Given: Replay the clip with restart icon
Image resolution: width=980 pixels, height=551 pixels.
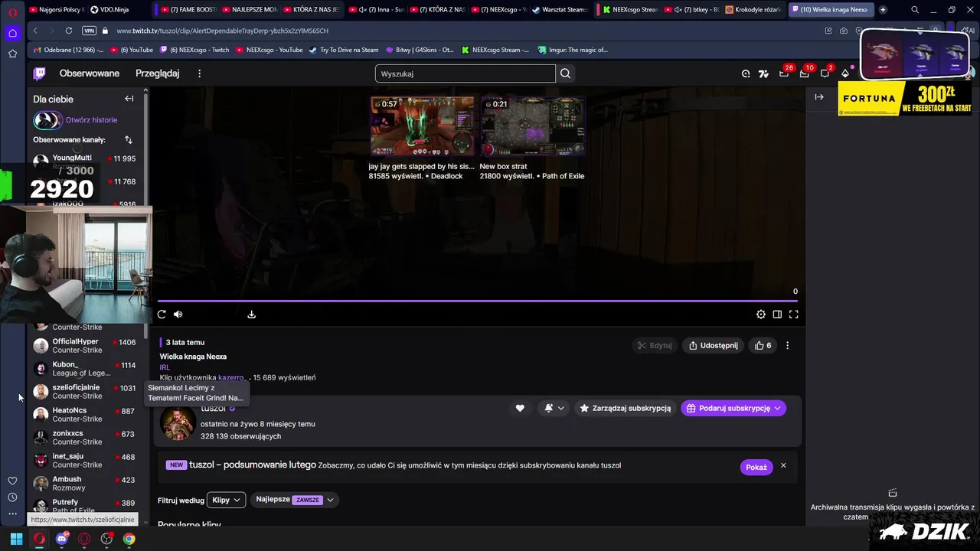Looking at the screenshot, I should point(162,314).
